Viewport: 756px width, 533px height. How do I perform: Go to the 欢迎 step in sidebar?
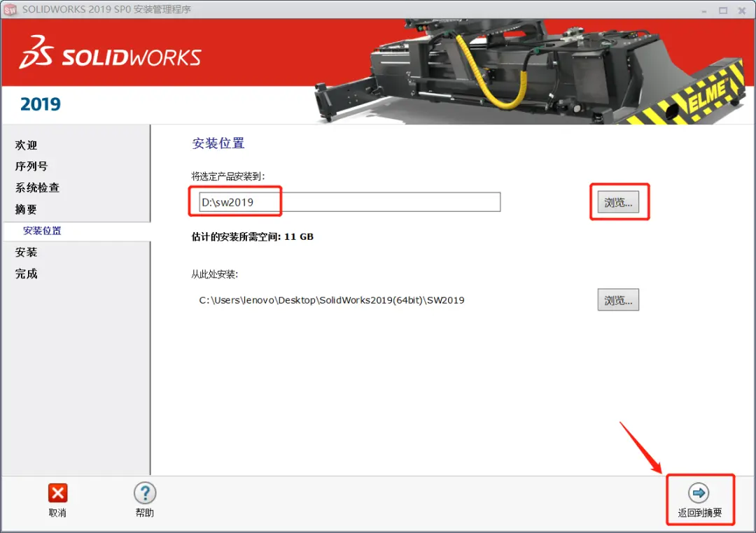[x=26, y=145]
